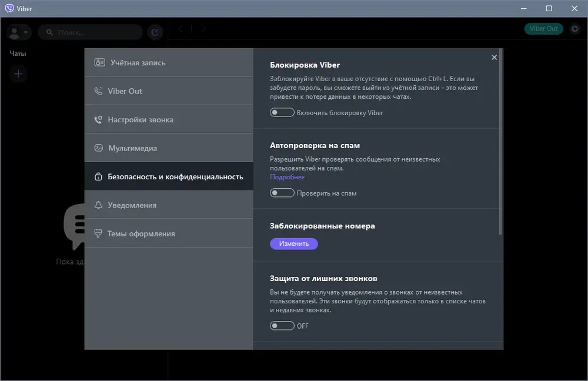The height and width of the screenshot is (381, 588).
Task: Click the Поиск search field
Action: click(x=91, y=32)
